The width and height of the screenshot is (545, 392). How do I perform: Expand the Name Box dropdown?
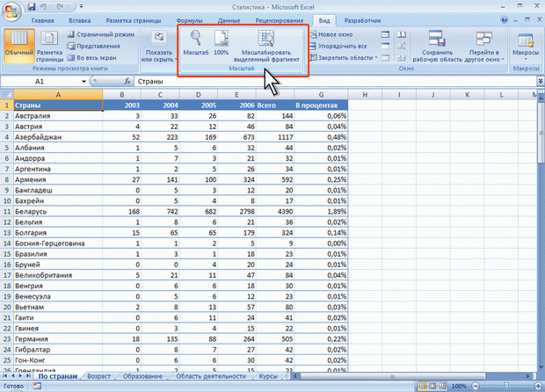[84, 82]
